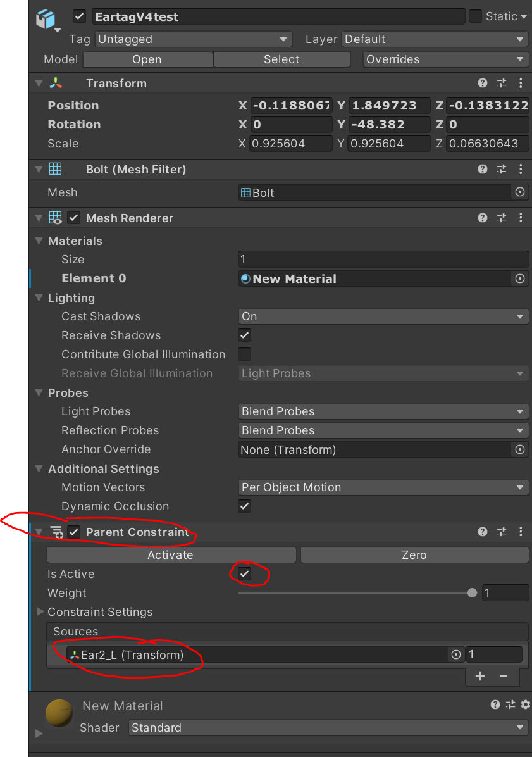This screenshot has width=532, height=757.
Task: Open New Material gear settings icon
Action: [525, 705]
